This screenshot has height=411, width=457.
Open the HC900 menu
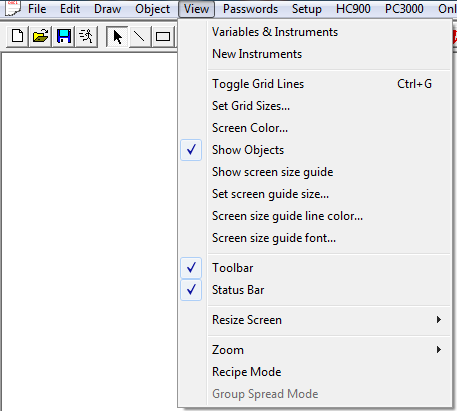pos(353,9)
